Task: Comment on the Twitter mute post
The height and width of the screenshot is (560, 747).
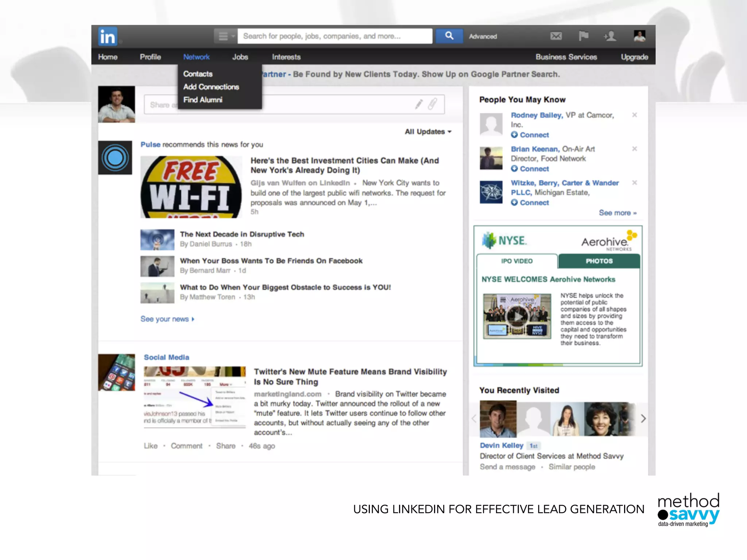Action: 186,446
